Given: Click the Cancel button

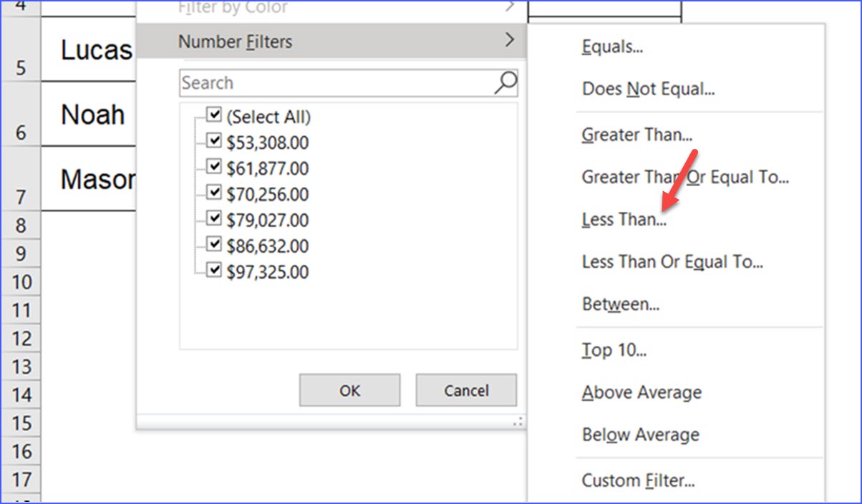Looking at the screenshot, I should coord(465,390).
